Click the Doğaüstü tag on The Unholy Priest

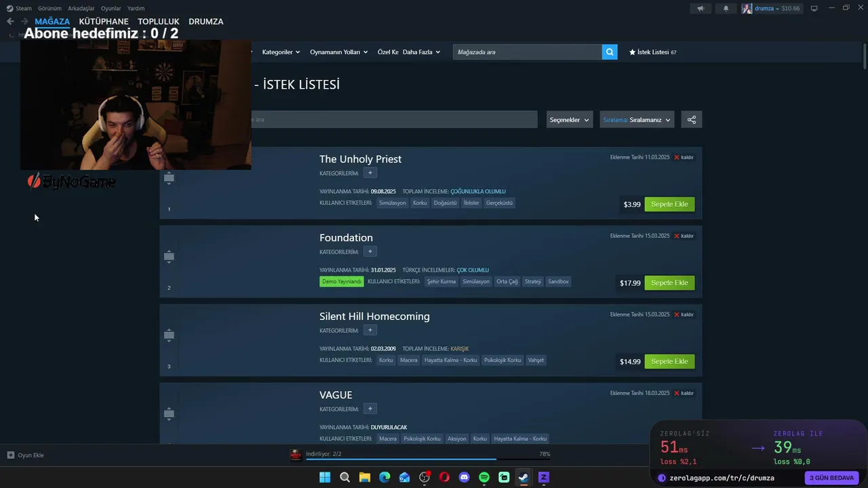click(446, 203)
